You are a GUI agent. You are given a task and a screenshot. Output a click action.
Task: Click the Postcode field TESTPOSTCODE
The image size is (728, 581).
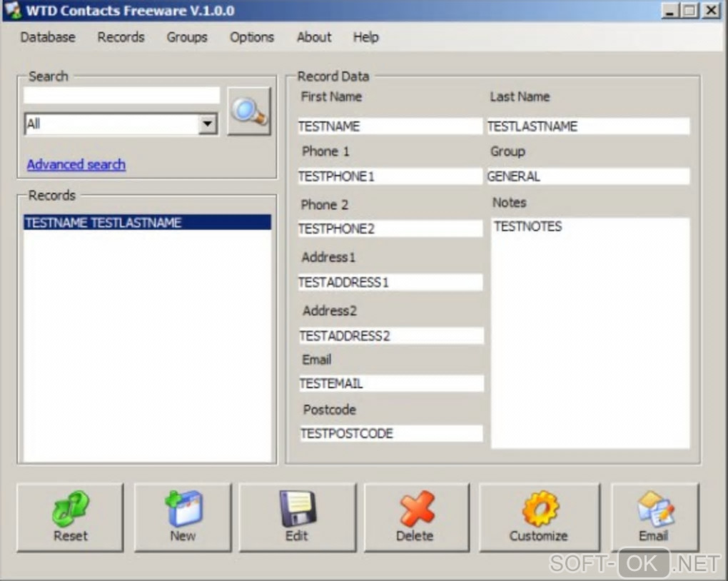point(391,433)
